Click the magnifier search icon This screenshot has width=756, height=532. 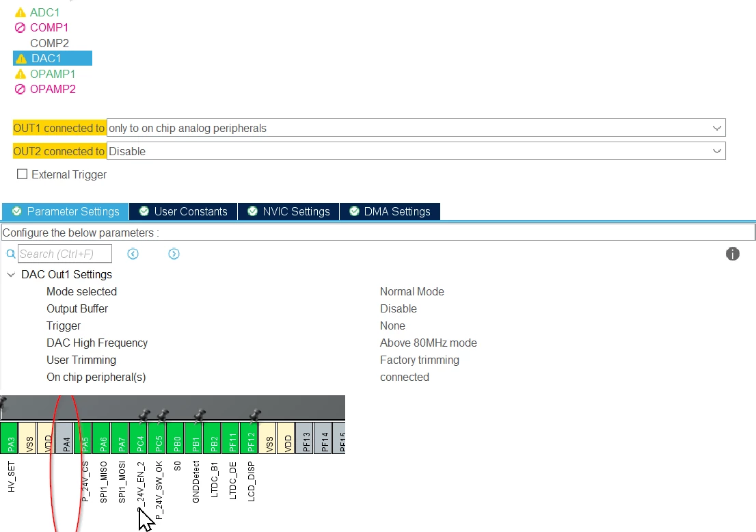pos(11,254)
